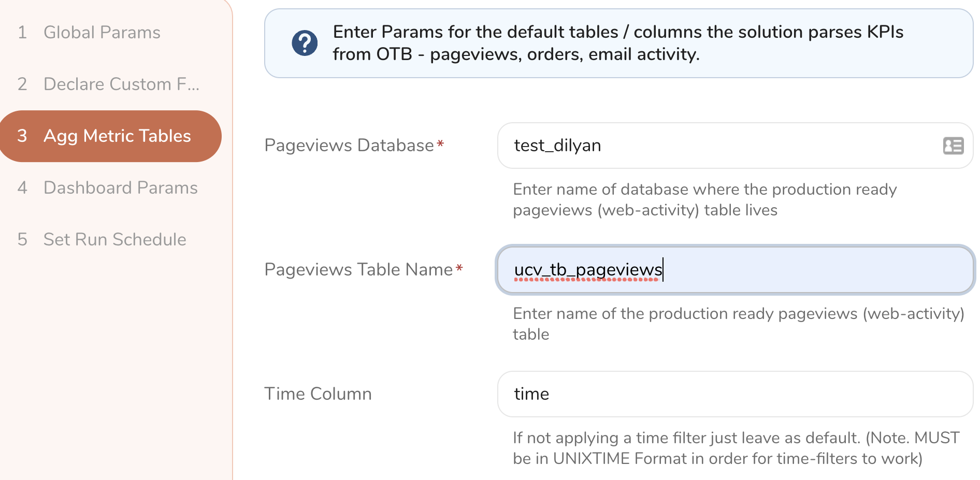The height and width of the screenshot is (480, 980).
Task: Click the contact card icon in Pageviews Database
Action: tap(953, 146)
